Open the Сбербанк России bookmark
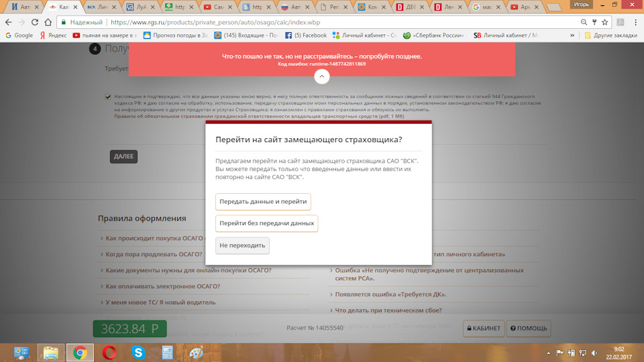This screenshot has width=644, height=362. tap(435, 36)
